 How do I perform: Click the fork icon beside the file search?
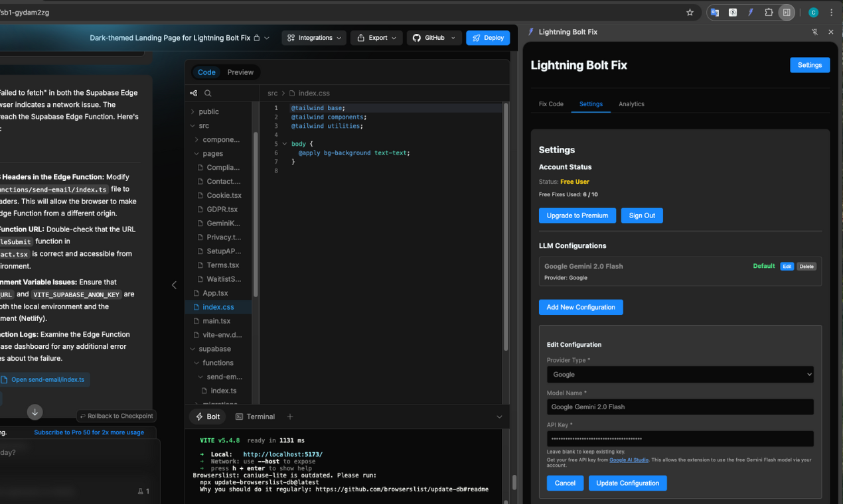click(x=193, y=93)
